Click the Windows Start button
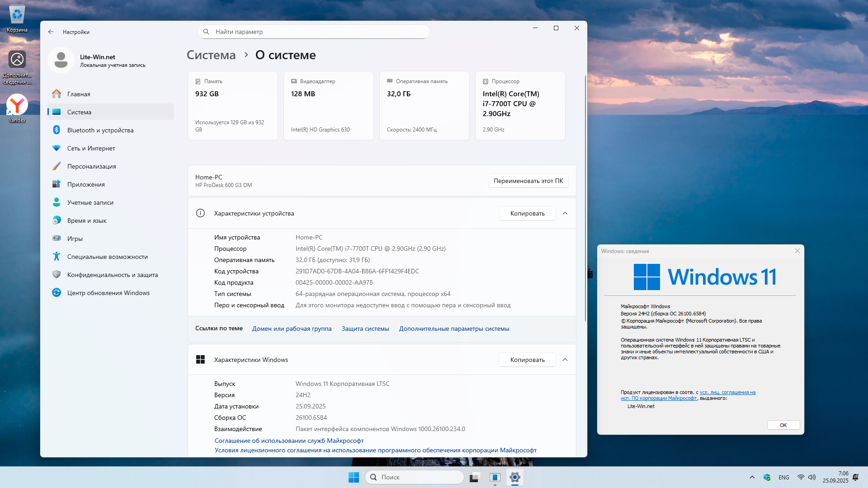868x488 pixels. (354, 477)
